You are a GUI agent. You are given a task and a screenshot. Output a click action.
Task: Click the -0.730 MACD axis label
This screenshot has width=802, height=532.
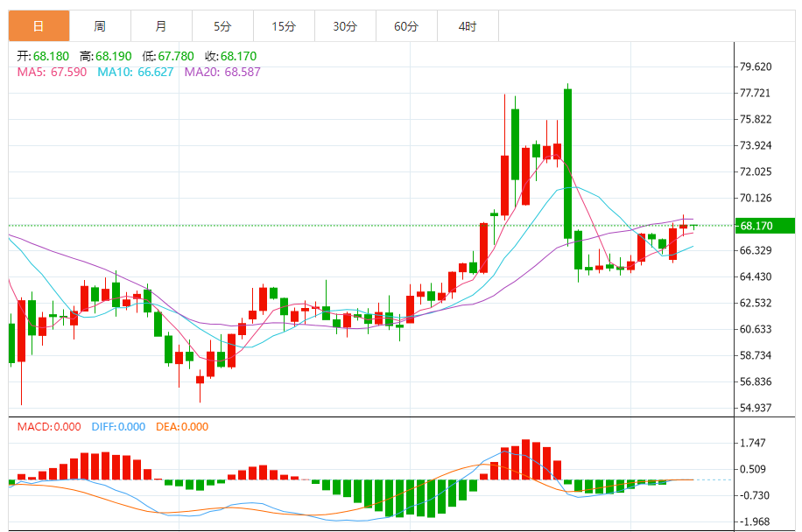point(753,496)
